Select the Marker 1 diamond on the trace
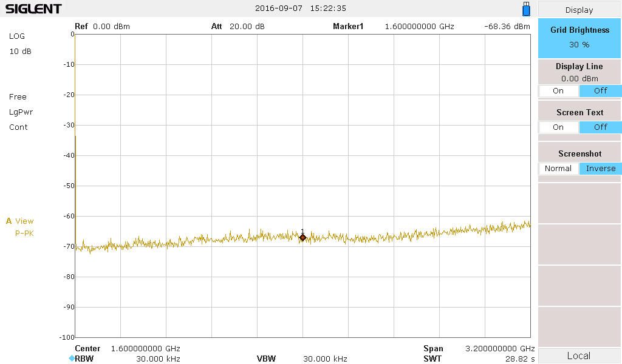Image resolution: width=622 pixels, height=364 pixels. [x=302, y=238]
